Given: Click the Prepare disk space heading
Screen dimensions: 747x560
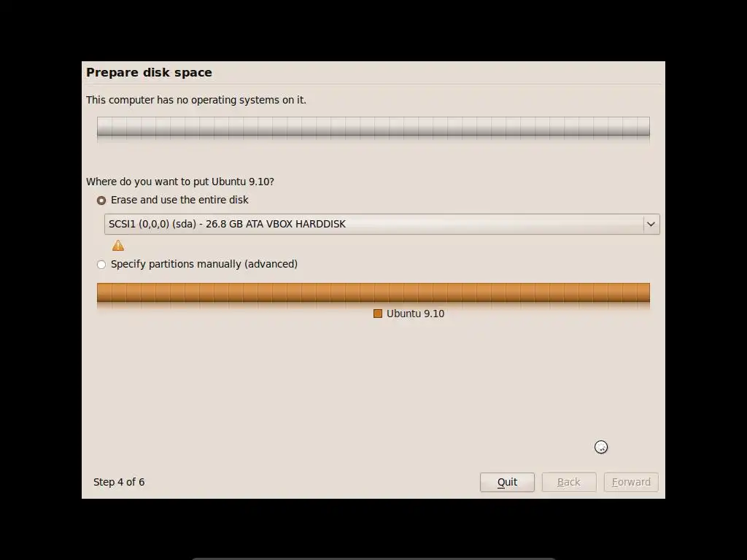Looking at the screenshot, I should 149,72.
